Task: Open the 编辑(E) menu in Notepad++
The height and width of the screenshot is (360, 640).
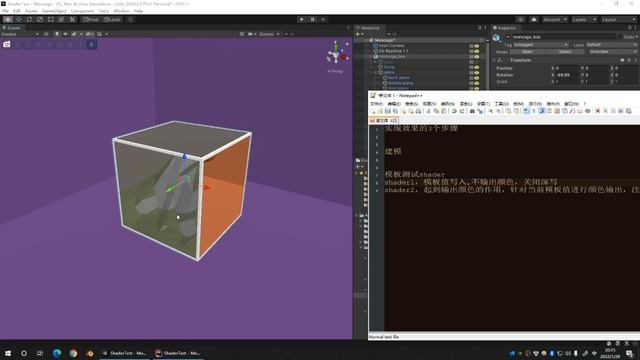Action: (394, 104)
